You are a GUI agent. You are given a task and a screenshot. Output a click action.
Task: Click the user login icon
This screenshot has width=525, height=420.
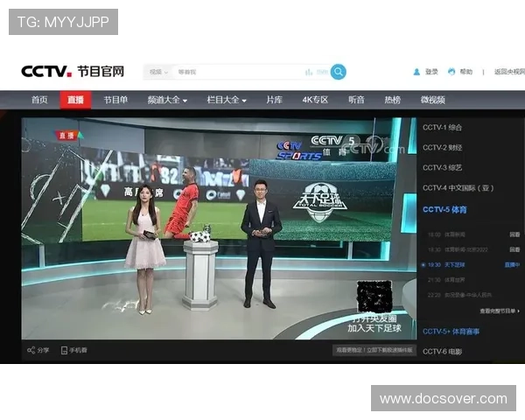(x=416, y=72)
